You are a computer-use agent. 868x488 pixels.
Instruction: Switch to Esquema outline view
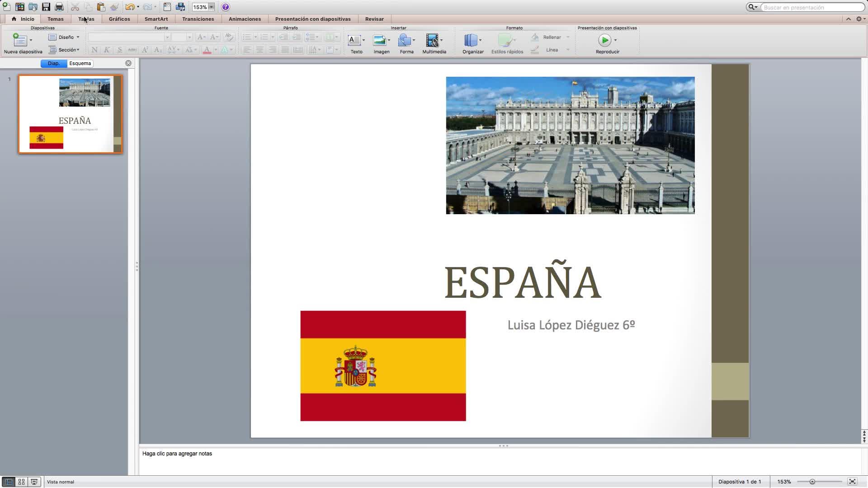(x=80, y=63)
